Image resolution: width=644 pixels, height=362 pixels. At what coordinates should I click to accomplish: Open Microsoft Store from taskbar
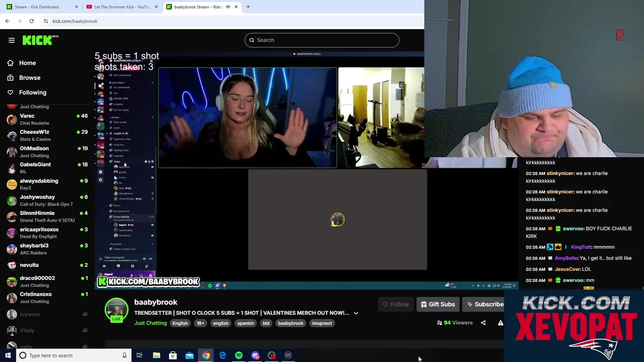pyautogui.click(x=173, y=355)
